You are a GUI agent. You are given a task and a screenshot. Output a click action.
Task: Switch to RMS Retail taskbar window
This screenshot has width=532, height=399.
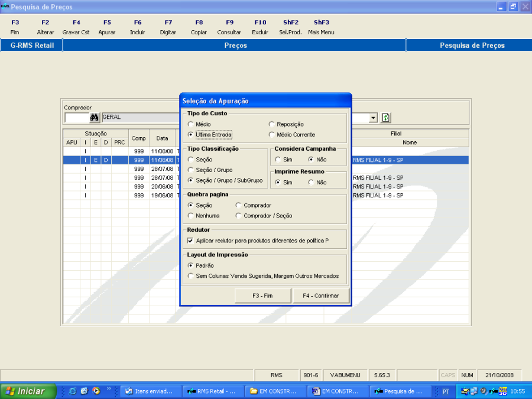(213, 391)
